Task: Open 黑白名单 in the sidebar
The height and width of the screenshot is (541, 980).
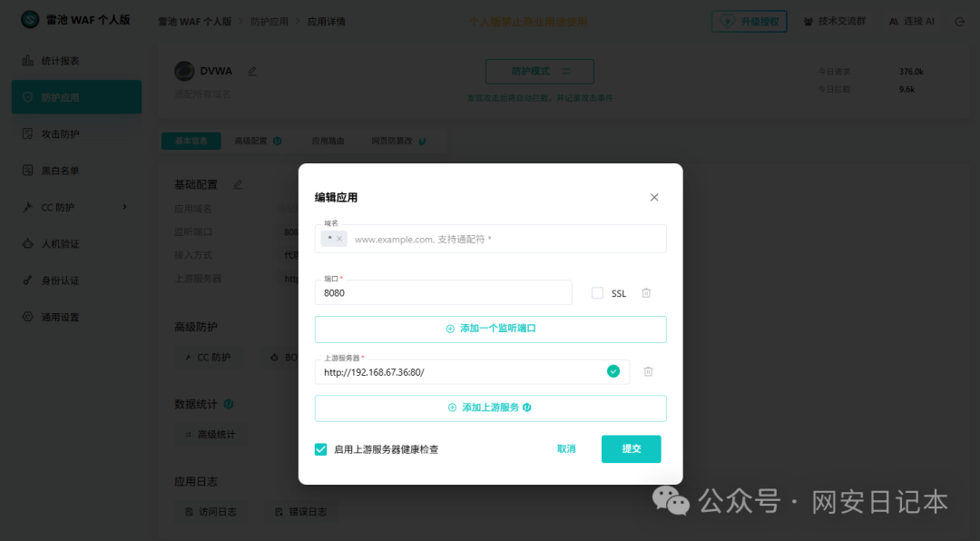Action: pyautogui.click(x=76, y=170)
